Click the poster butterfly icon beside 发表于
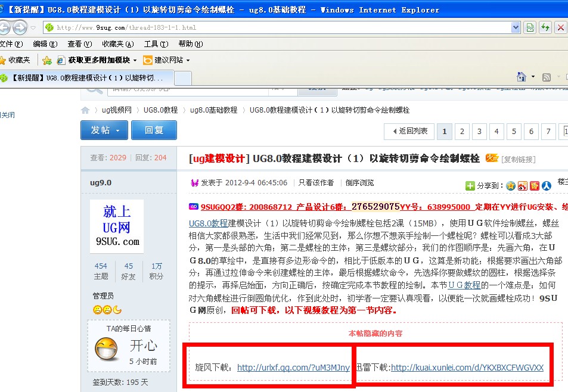The image size is (568, 392). 194,183
